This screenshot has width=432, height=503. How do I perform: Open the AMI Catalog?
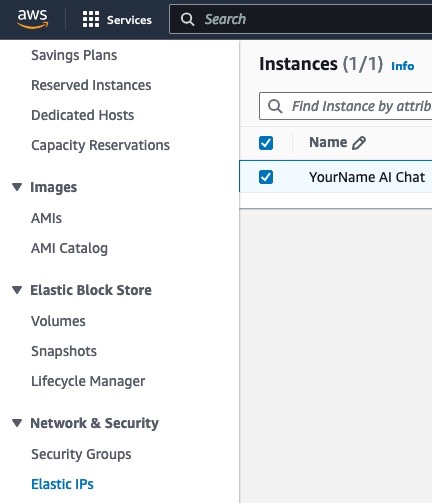69,248
